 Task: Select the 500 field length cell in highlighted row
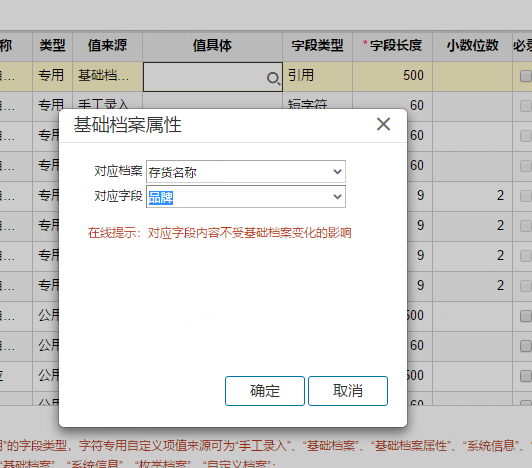pos(392,76)
